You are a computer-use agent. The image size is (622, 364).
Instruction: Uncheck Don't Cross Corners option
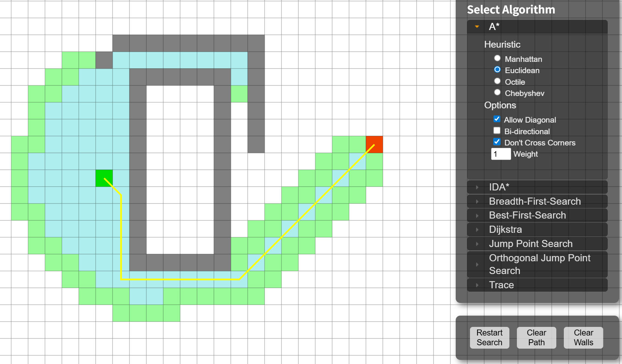(x=497, y=142)
